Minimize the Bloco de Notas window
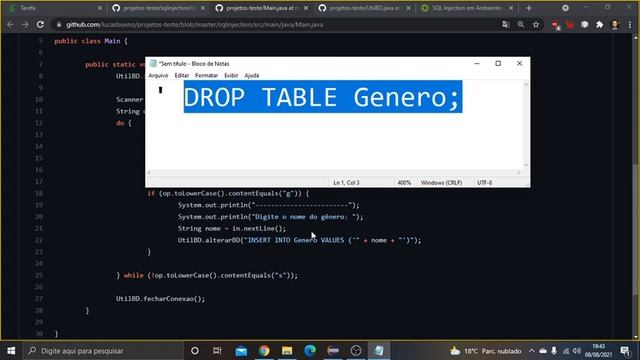This screenshot has height=360, width=640. [x=477, y=64]
